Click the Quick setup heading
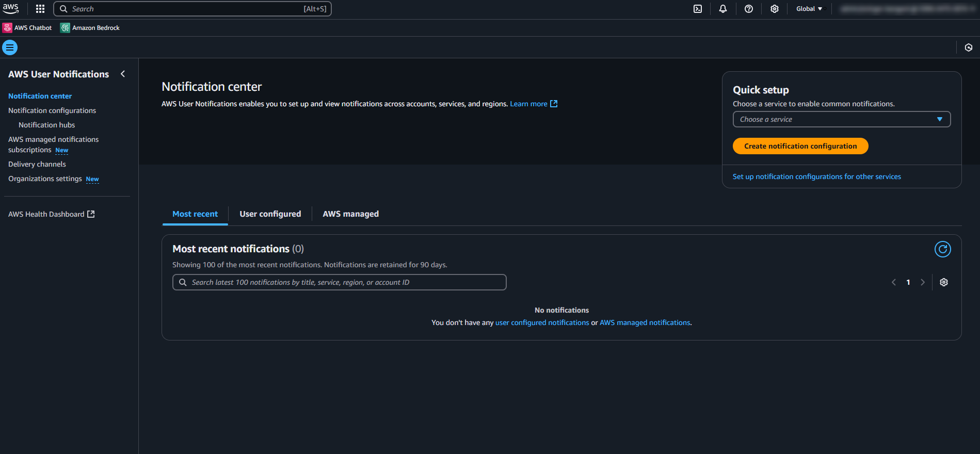 [x=761, y=90]
